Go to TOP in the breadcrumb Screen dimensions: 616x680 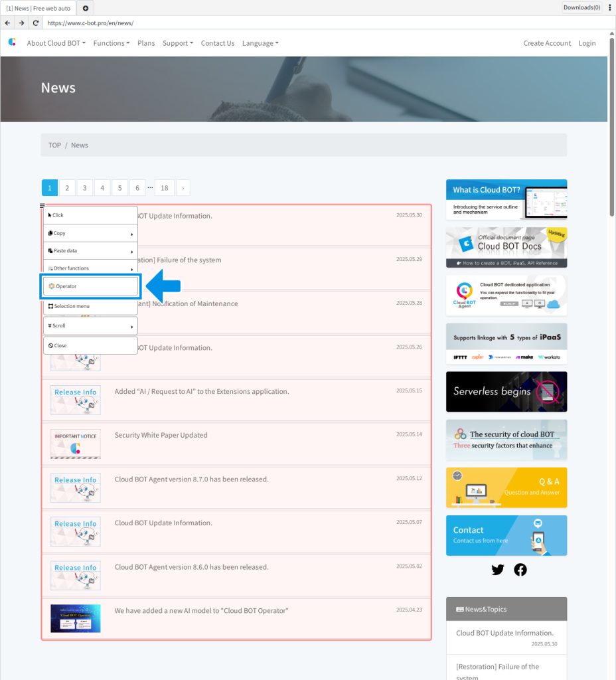[x=54, y=145]
